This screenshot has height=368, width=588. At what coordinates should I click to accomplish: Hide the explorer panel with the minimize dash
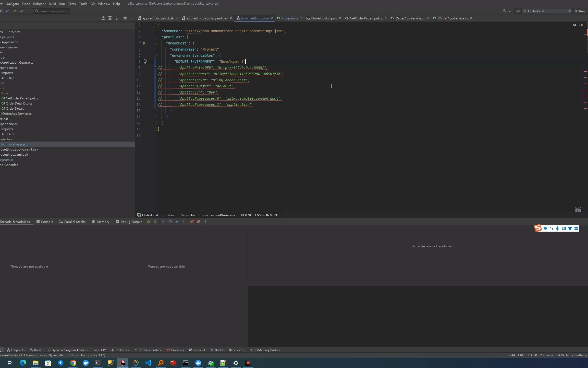[132, 18]
